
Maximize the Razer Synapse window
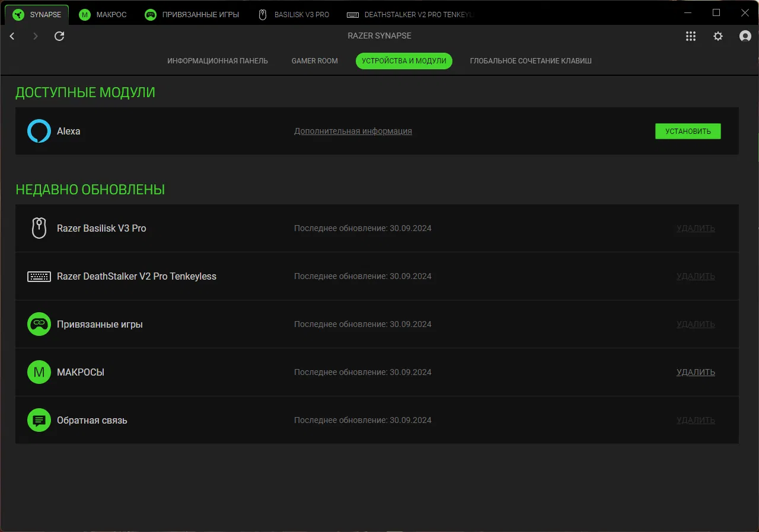click(716, 12)
